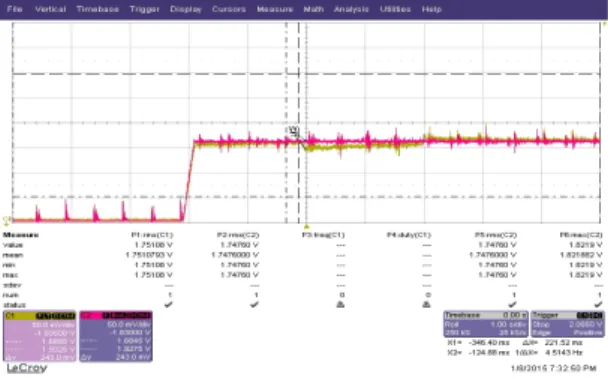Click the X2 cursor readout -124.88 ms
608x378 pixels.
point(478,353)
